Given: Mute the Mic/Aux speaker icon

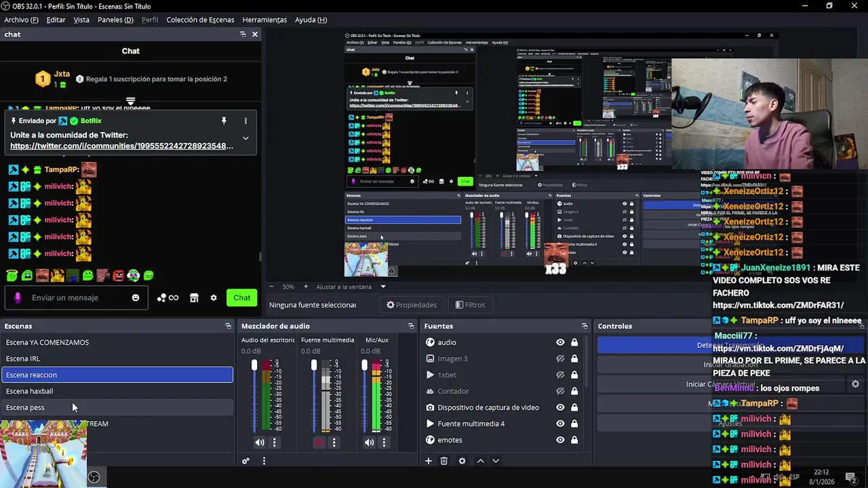Looking at the screenshot, I should pos(369,443).
